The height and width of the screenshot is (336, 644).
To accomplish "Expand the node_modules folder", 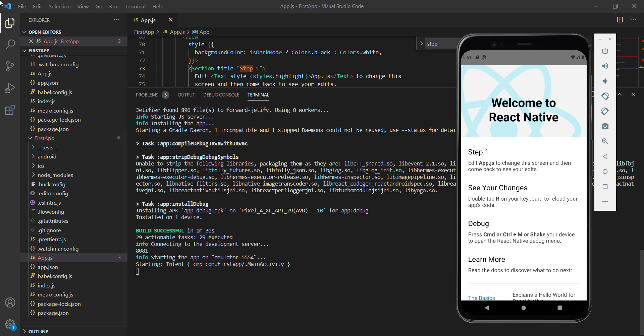I will (74, 175).
